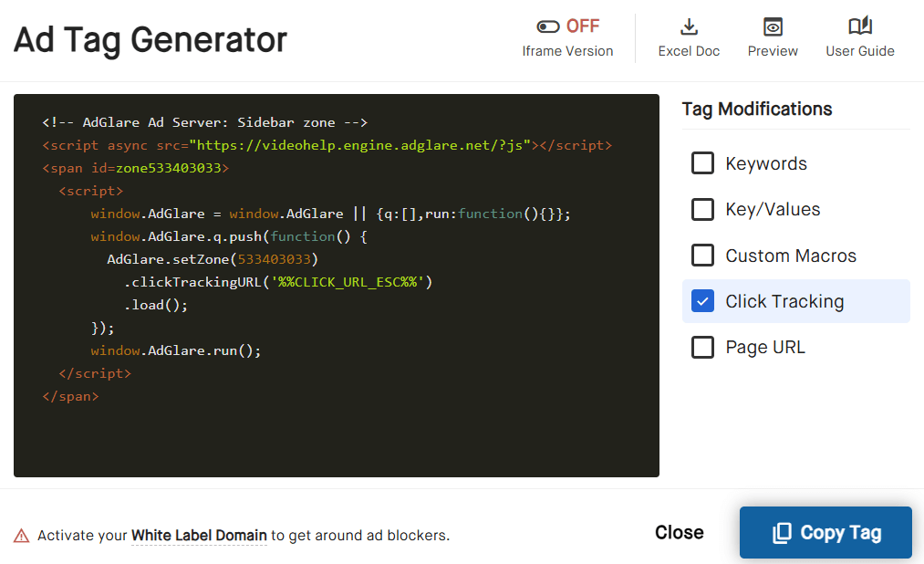Viewport: 924px width, 564px height.
Task: Enable the Page URL checkbox
Action: pos(702,348)
